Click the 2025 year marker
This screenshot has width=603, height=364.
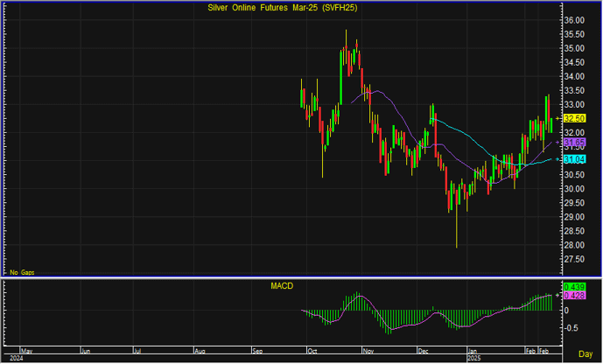(x=473, y=358)
